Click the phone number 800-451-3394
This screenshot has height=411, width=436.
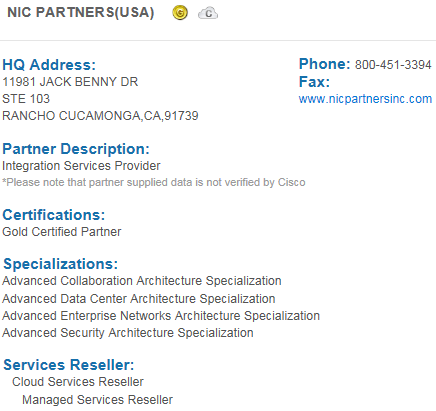393,65
